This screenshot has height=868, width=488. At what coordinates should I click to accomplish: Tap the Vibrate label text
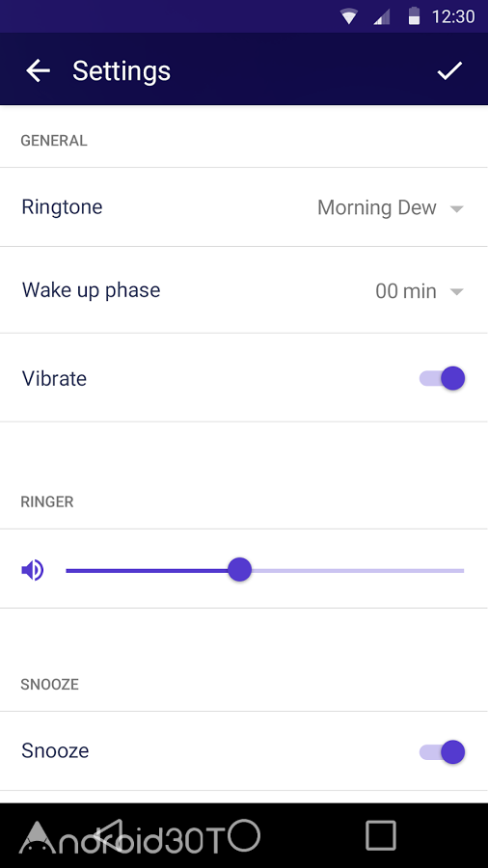click(x=54, y=379)
